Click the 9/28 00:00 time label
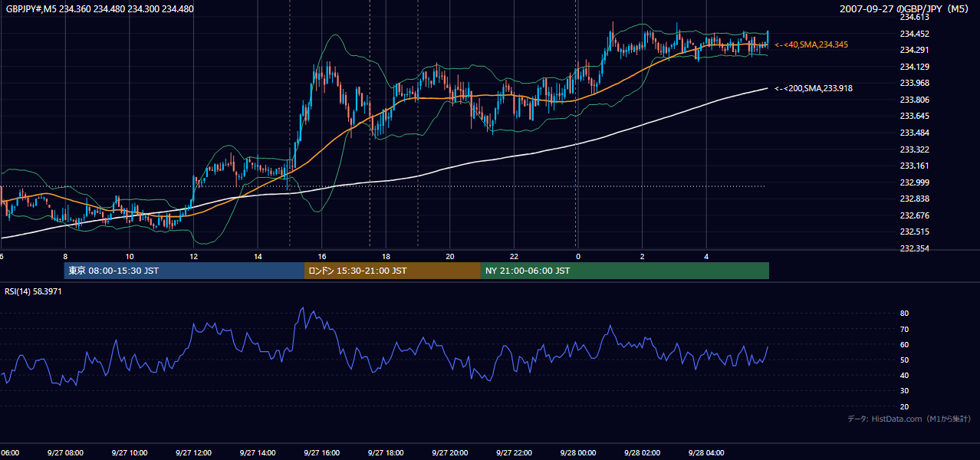 click(578, 452)
